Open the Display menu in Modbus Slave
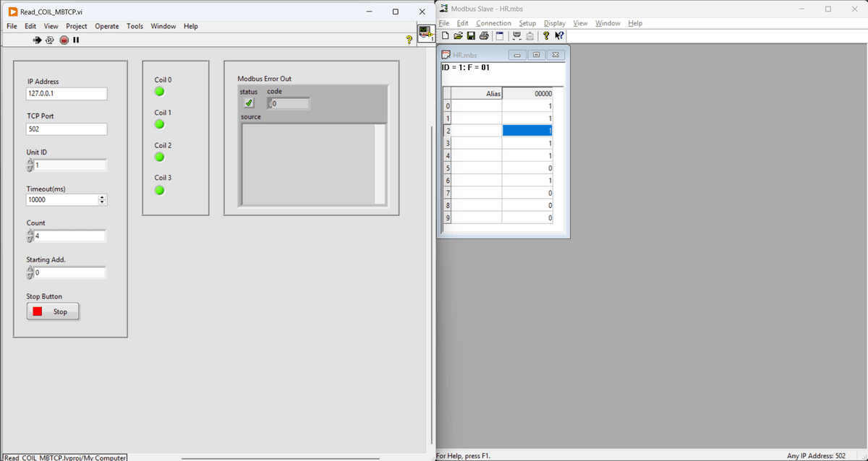 tap(555, 23)
